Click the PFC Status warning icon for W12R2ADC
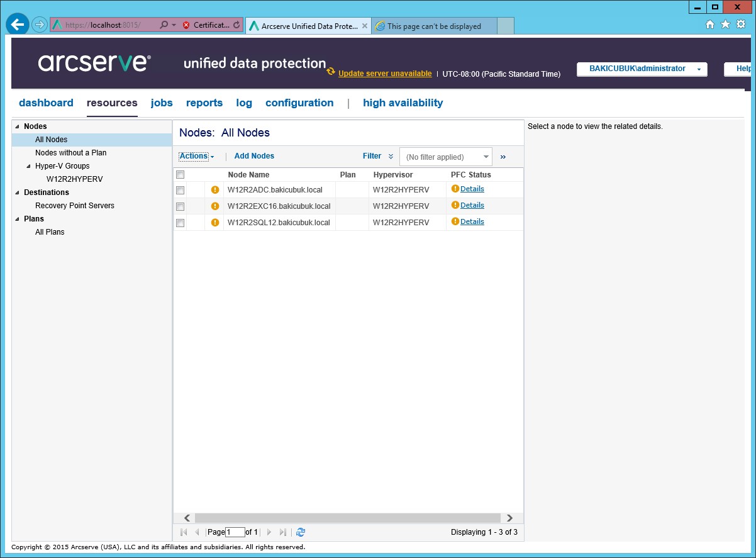This screenshot has height=558, width=756. click(455, 189)
